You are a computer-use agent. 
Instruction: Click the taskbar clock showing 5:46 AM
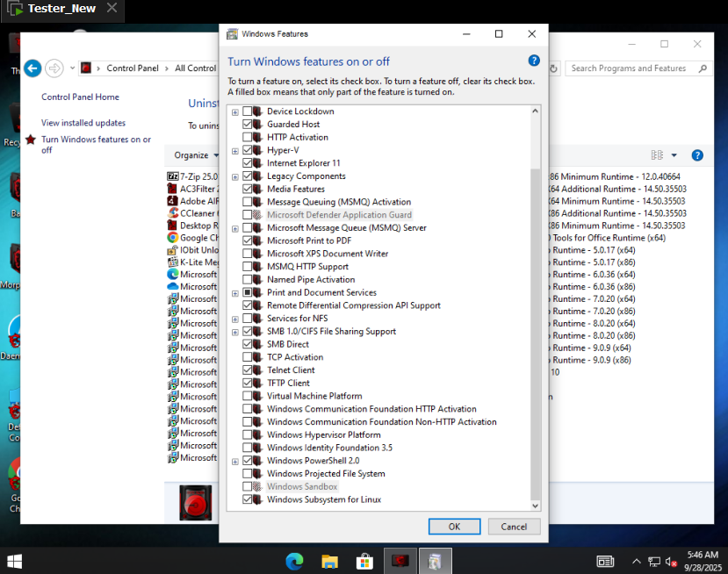[x=702, y=561]
